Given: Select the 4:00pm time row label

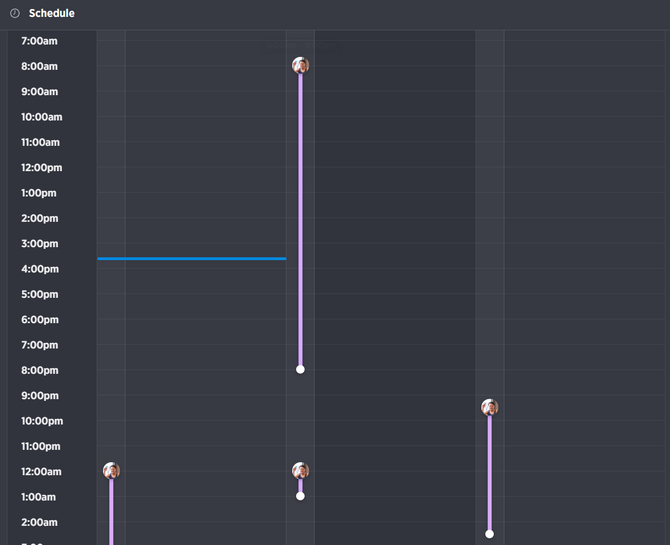Looking at the screenshot, I should [x=40, y=269].
